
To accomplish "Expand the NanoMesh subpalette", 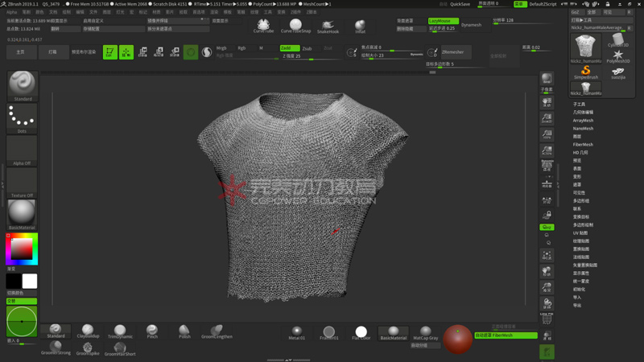I will (x=583, y=129).
